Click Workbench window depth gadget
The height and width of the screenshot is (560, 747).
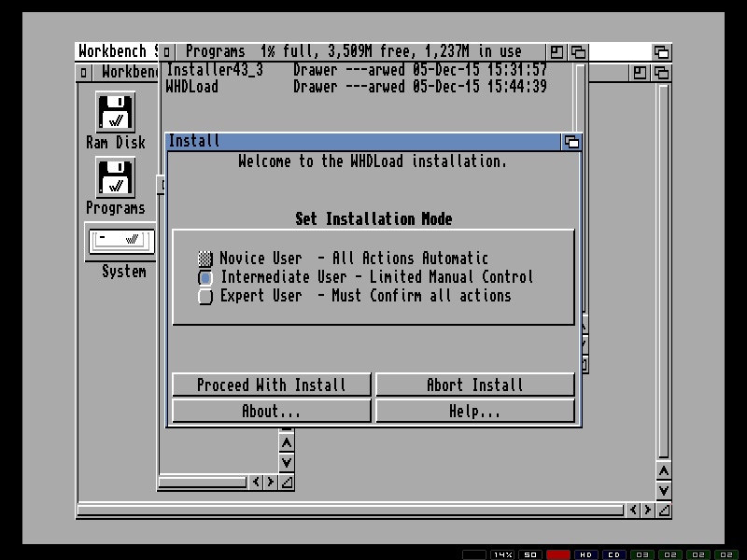(661, 73)
